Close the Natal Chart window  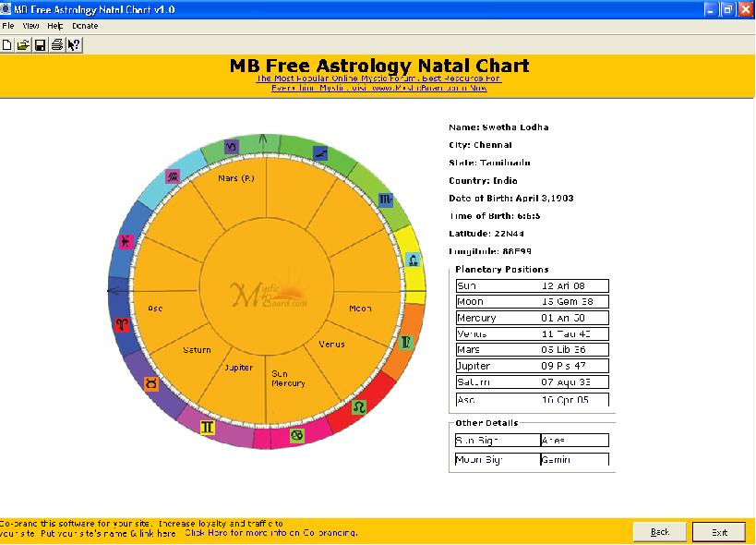[746, 9]
